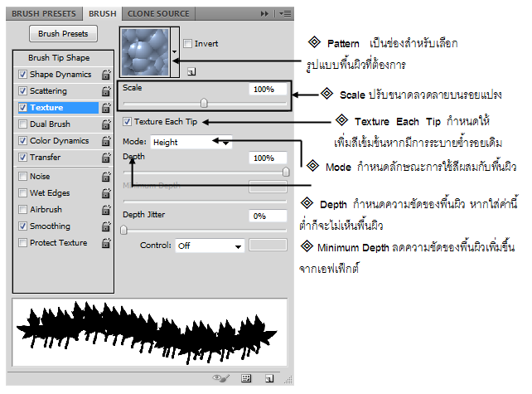Viewport: 532px width, 394px height.
Task: Collapse panel with double-arrow icon
Action: click(264, 14)
